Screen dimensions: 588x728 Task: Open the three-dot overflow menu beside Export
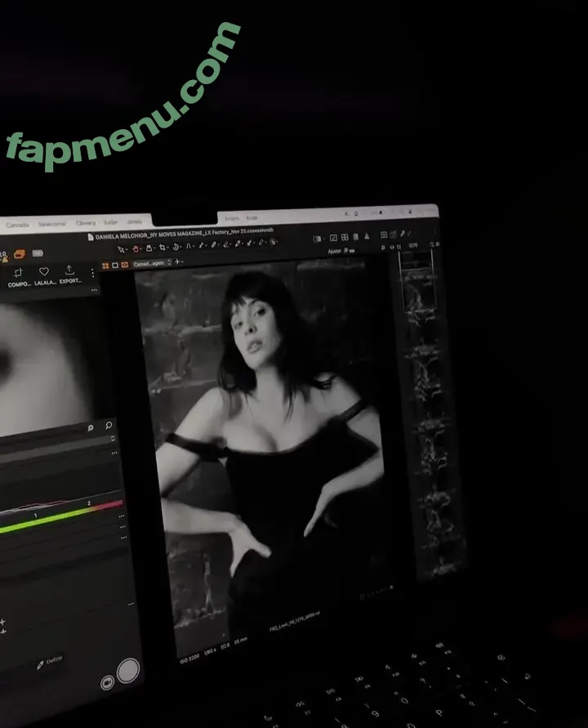coord(92,273)
